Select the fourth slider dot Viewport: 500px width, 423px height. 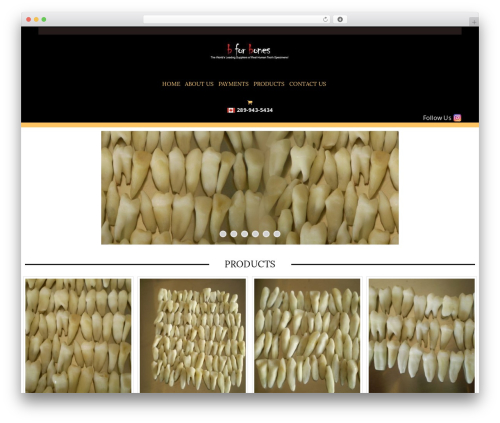click(x=255, y=234)
